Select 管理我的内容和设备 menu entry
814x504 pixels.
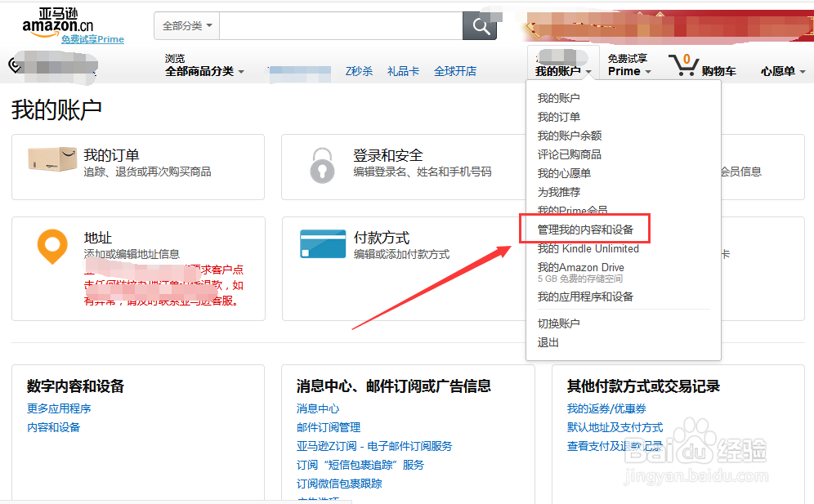[585, 230]
